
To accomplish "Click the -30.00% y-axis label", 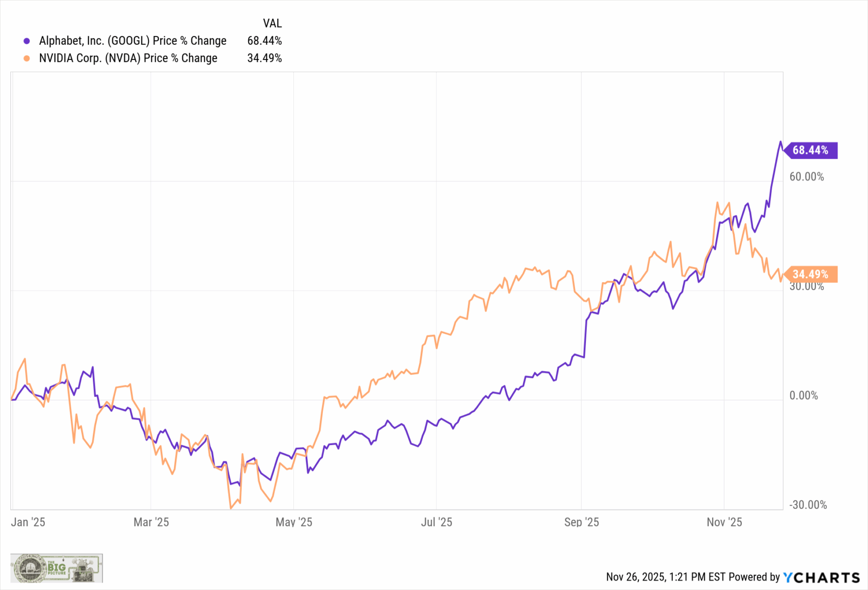I will click(x=808, y=504).
